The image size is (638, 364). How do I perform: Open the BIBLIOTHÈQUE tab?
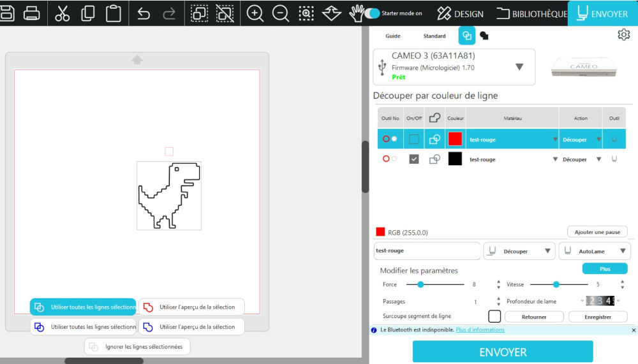pyautogui.click(x=532, y=13)
